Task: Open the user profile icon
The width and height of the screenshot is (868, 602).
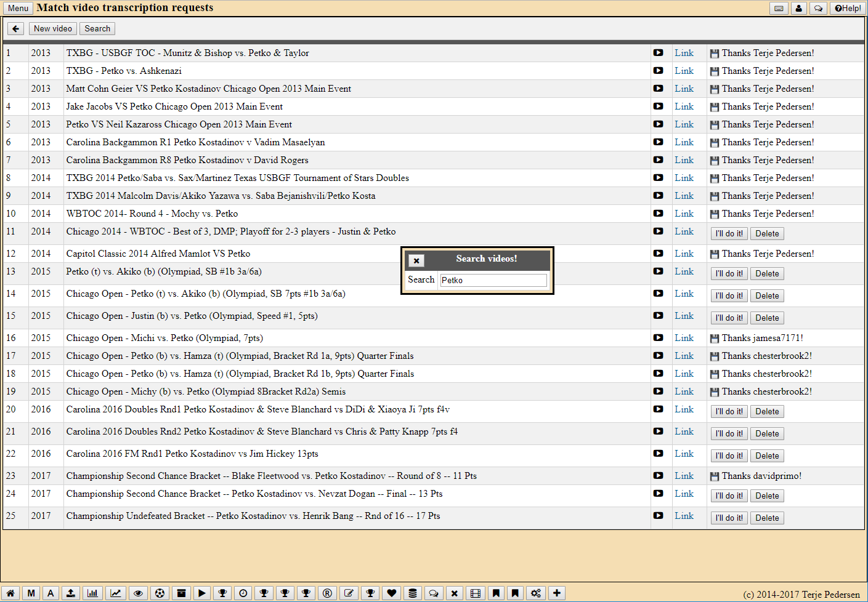Action: point(799,8)
